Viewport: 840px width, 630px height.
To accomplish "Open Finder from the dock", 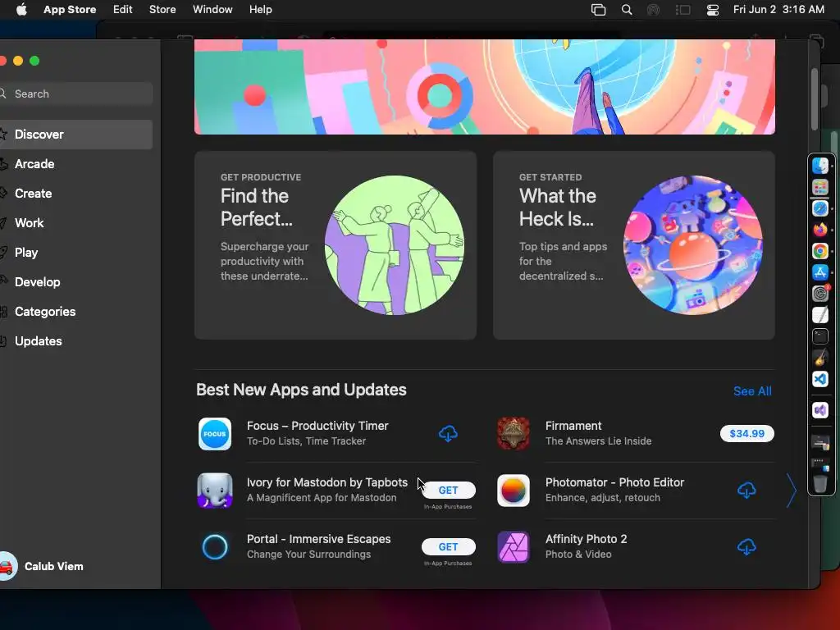I will pyautogui.click(x=819, y=166).
